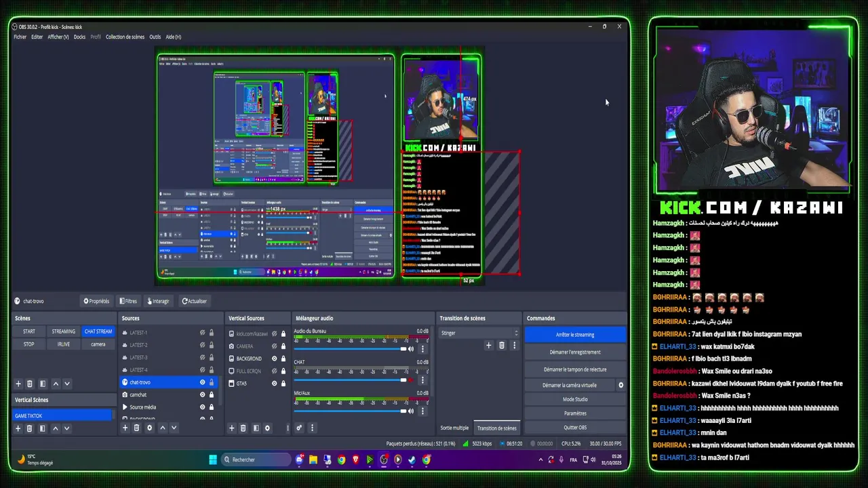Click Démarrer le tampon de relecture
Viewport: 868px width, 488px height.
[575, 369]
